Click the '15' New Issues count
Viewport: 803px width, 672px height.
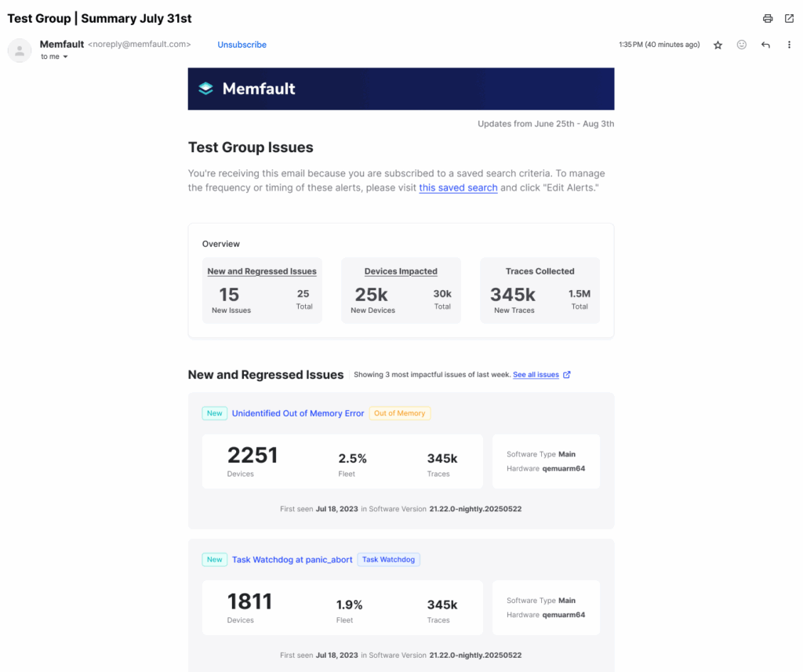(229, 295)
